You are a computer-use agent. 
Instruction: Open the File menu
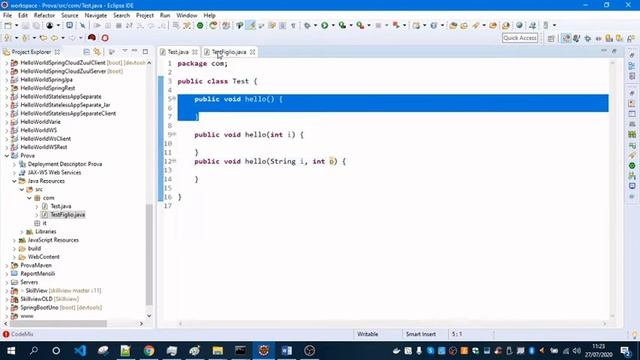(x=7, y=15)
